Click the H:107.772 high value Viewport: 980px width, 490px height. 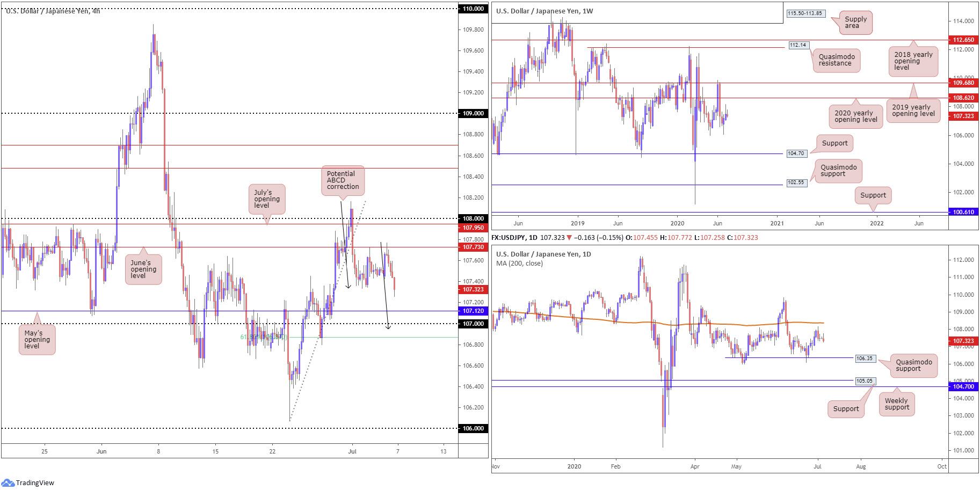(x=676, y=237)
